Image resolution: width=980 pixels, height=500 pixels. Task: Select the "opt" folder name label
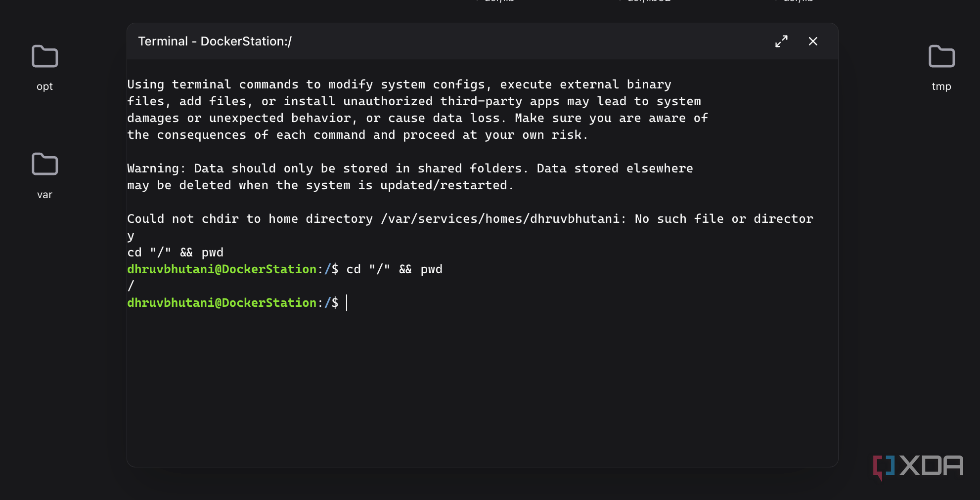(x=45, y=86)
